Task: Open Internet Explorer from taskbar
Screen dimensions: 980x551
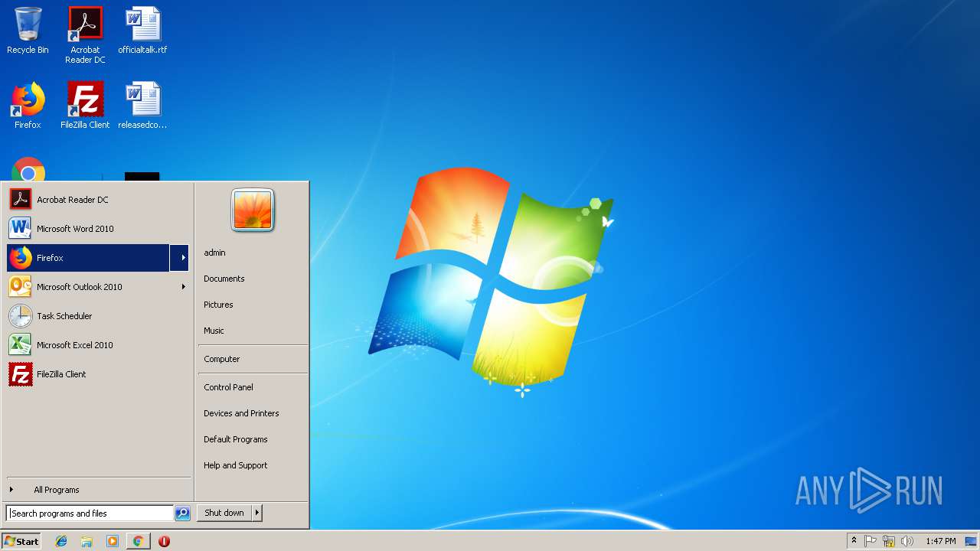Action: click(x=61, y=541)
